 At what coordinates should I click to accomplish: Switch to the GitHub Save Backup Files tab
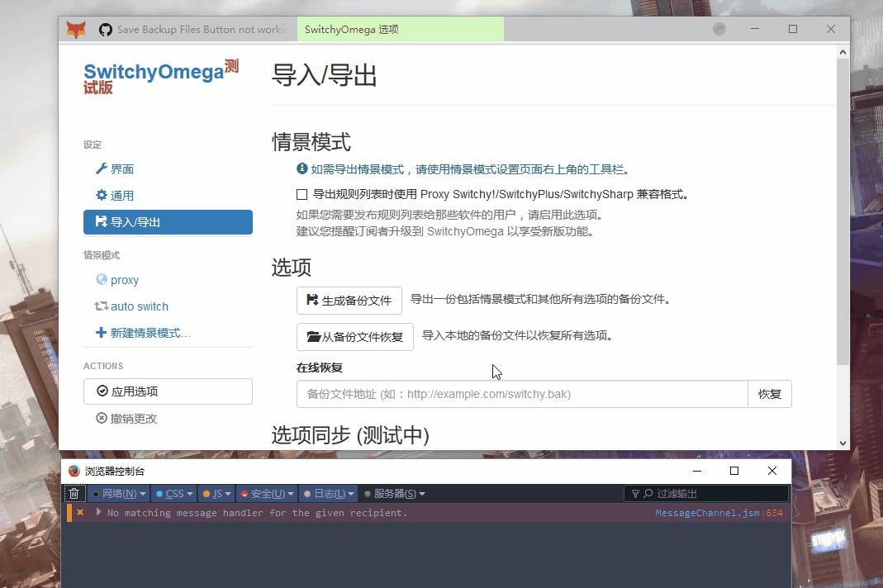(x=194, y=29)
